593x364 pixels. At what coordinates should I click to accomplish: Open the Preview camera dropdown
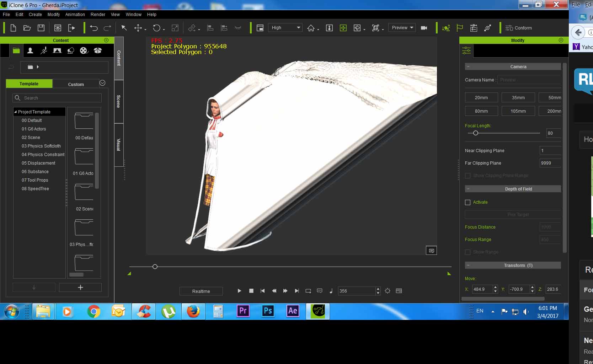point(402,28)
